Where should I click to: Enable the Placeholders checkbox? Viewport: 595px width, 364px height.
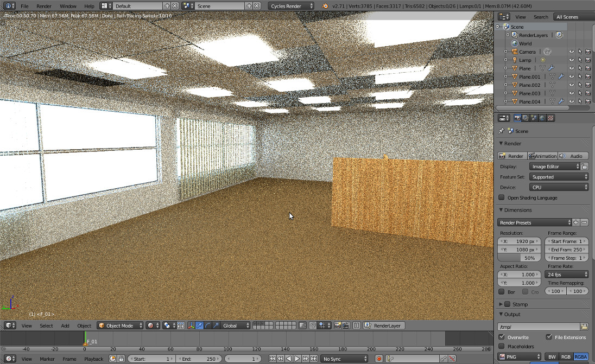click(x=502, y=346)
